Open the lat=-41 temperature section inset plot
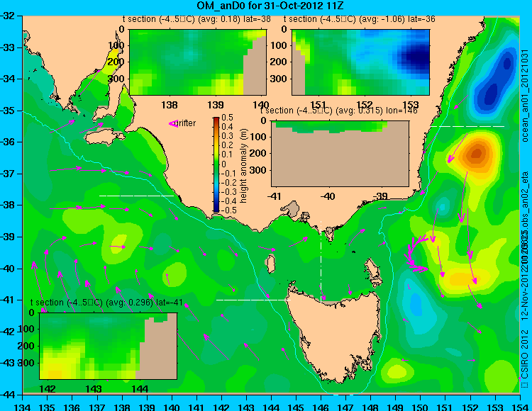The height and width of the screenshot is (411, 532). [109, 346]
